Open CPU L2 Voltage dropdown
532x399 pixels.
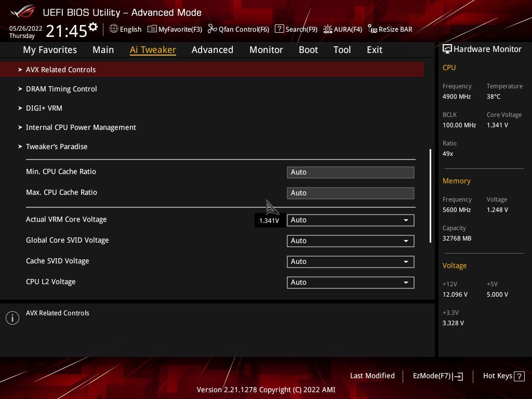351,282
